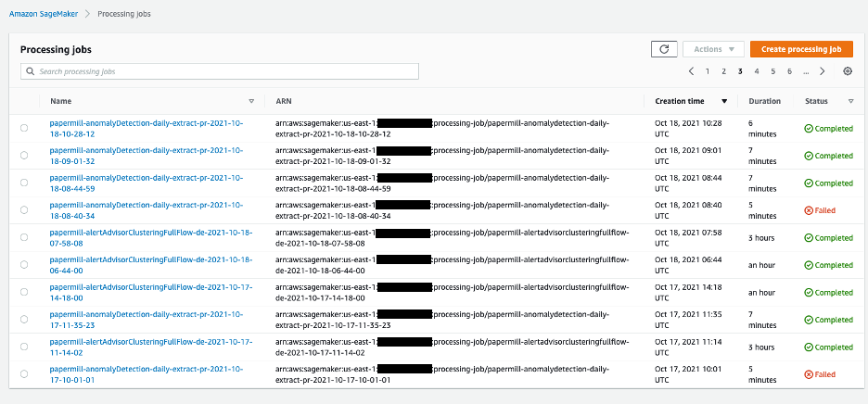Select radio for job ending 18-09-01-32
The width and height of the screenshot is (868, 404).
click(x=24, y=156)
